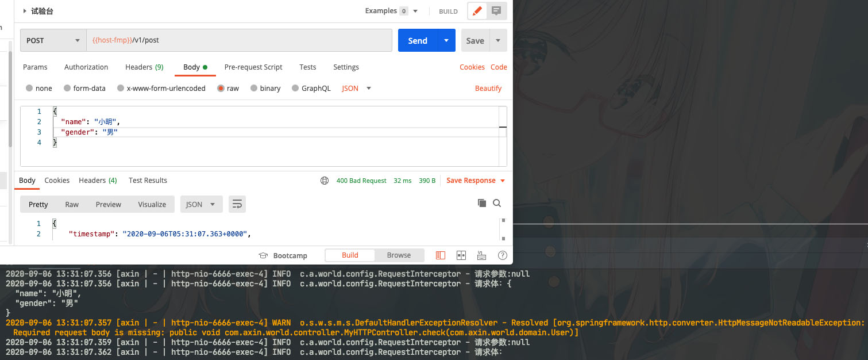Open the Test Results tab
868x360 pixels.
point(148,180)
